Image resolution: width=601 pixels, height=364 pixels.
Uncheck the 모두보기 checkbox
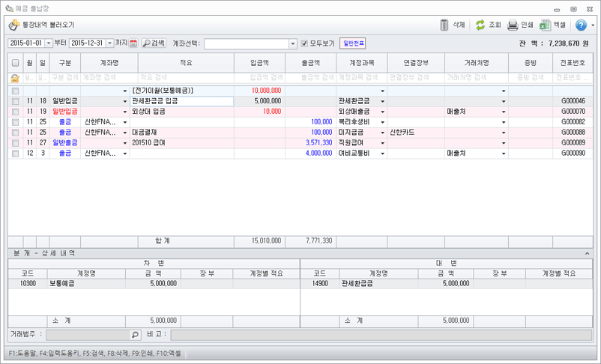tap(304, 43)
